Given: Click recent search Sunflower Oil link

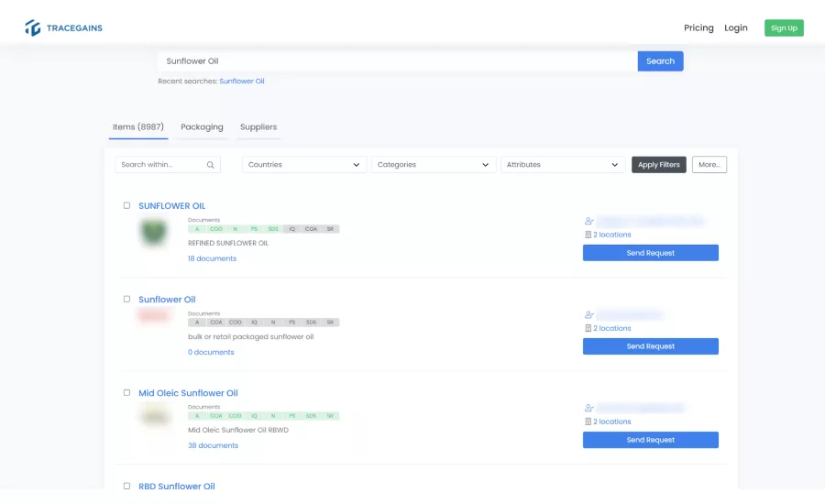Looking at the screenshot, I should (x=241, y=81).
